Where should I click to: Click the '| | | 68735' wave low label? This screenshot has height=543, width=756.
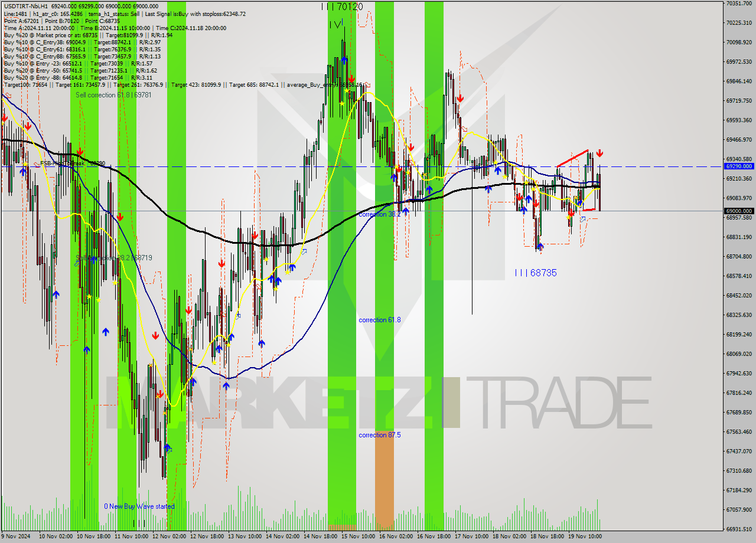coord(536,273)
